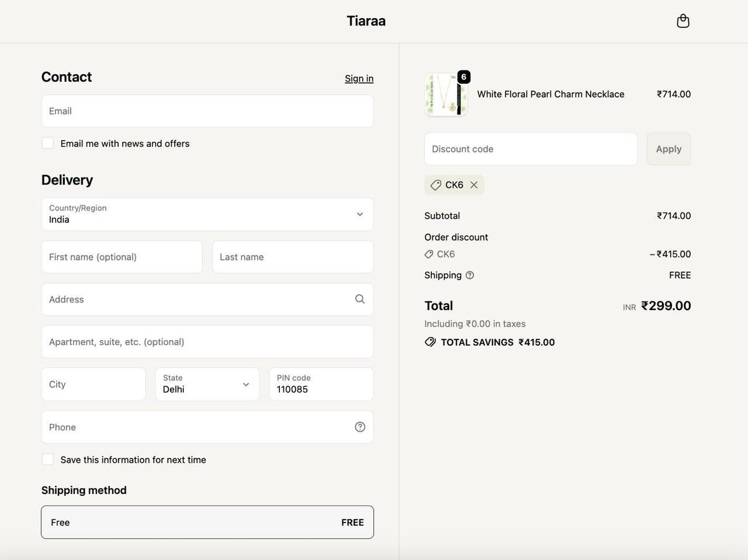Image resolution: width=748 pixels, height=560 pixels.
Task: Focus the Phone input field
Action: 208,427
